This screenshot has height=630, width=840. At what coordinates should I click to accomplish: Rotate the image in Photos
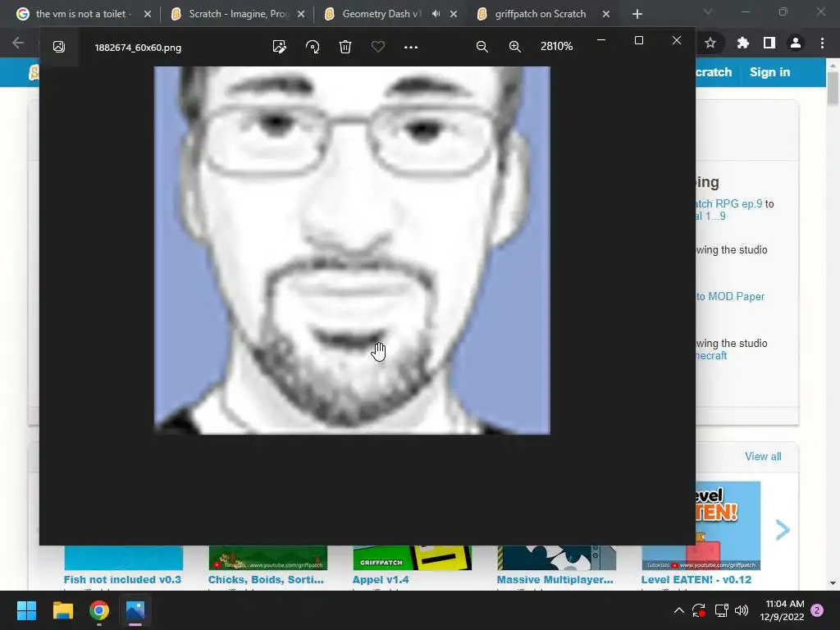click(313, 47)
